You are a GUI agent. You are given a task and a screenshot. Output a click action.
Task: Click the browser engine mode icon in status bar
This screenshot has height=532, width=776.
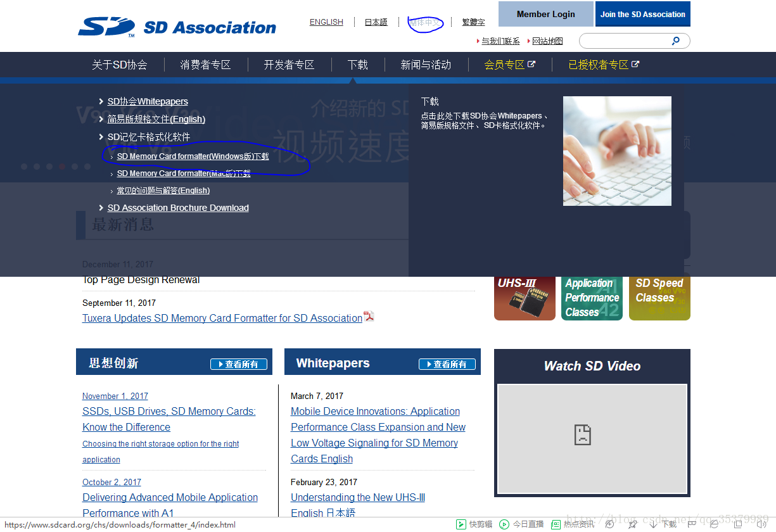(x=714, y=524)
